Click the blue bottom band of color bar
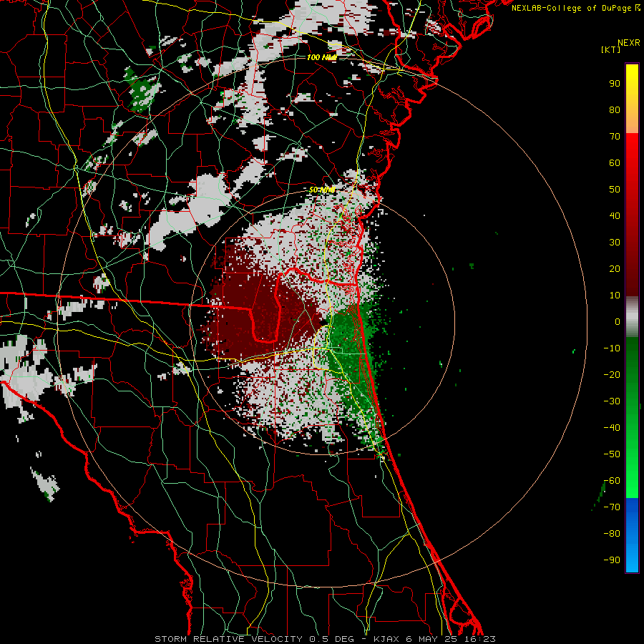 [632, 535]
